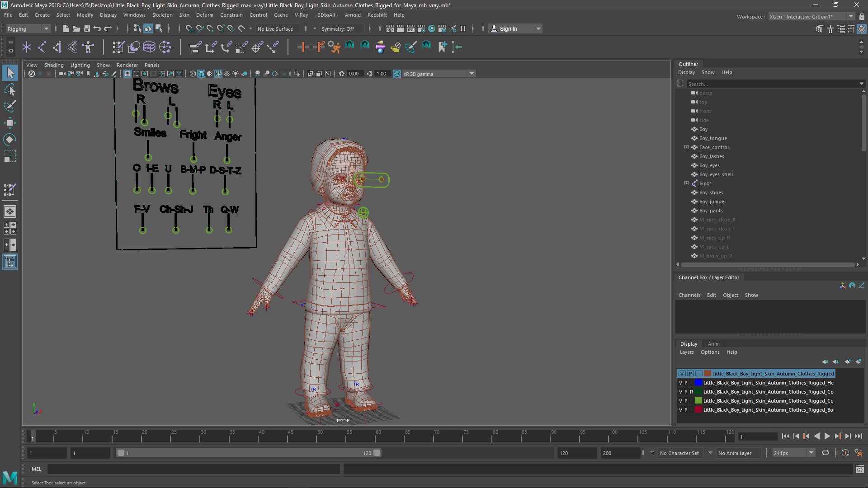Pick the Paint Selection tool
The image size is (868, 488).
[10, 107]
